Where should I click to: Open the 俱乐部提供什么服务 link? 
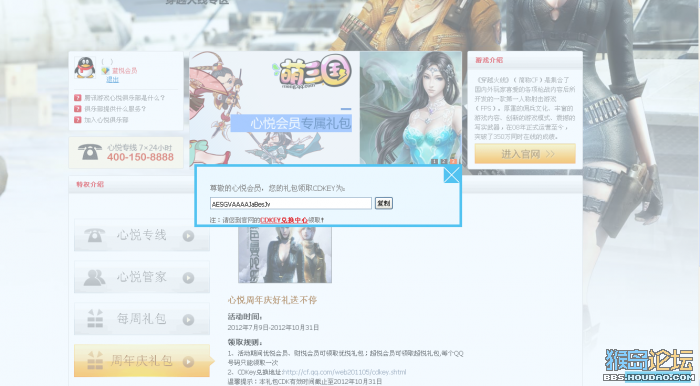pos(115,109)
